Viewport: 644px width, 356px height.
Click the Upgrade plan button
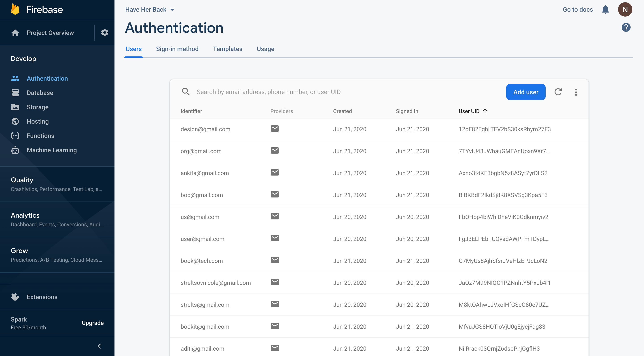[x=93, y=323]
